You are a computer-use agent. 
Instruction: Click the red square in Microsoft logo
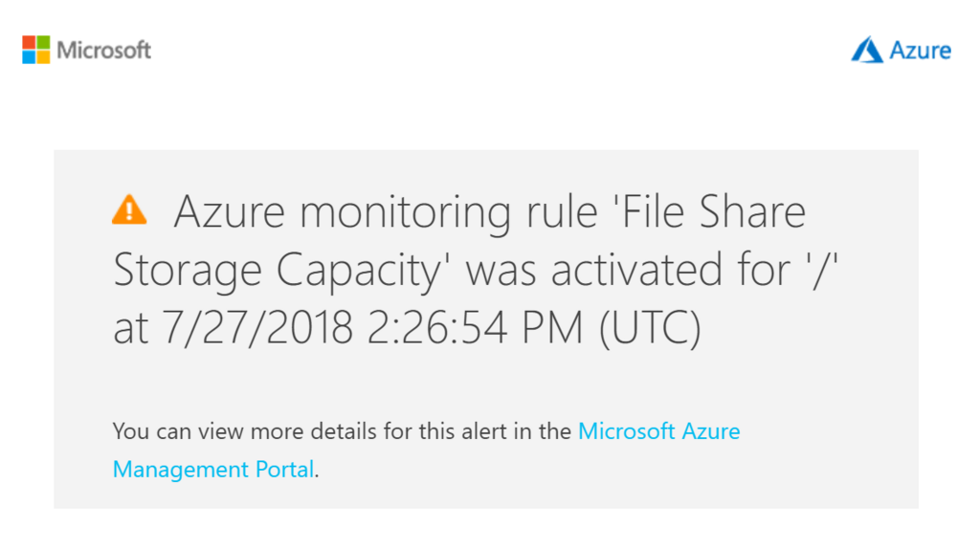click(x=29, y=43)
